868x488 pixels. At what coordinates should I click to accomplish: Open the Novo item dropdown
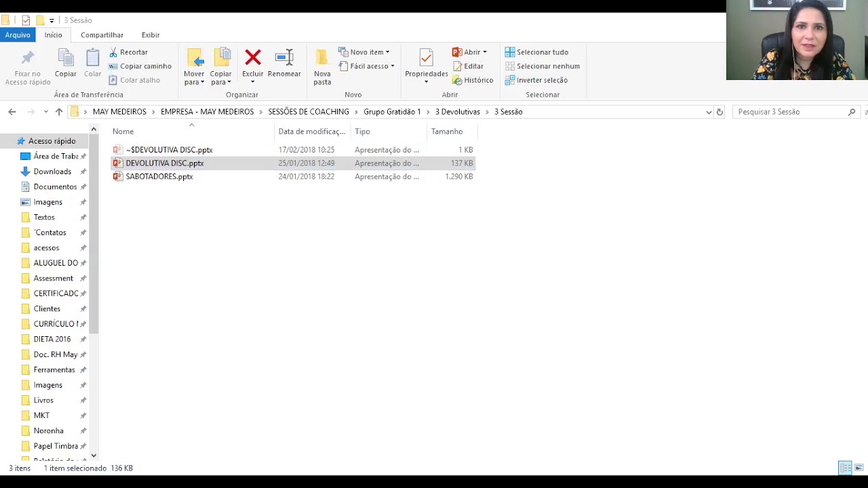click(x=364, y=52)
